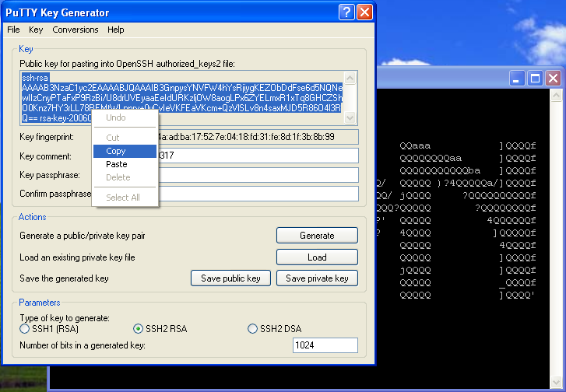Click terminal window scrollbar down arrow
Image resolution: width=566 pixels, height=392 pixels.
(556, 382)
